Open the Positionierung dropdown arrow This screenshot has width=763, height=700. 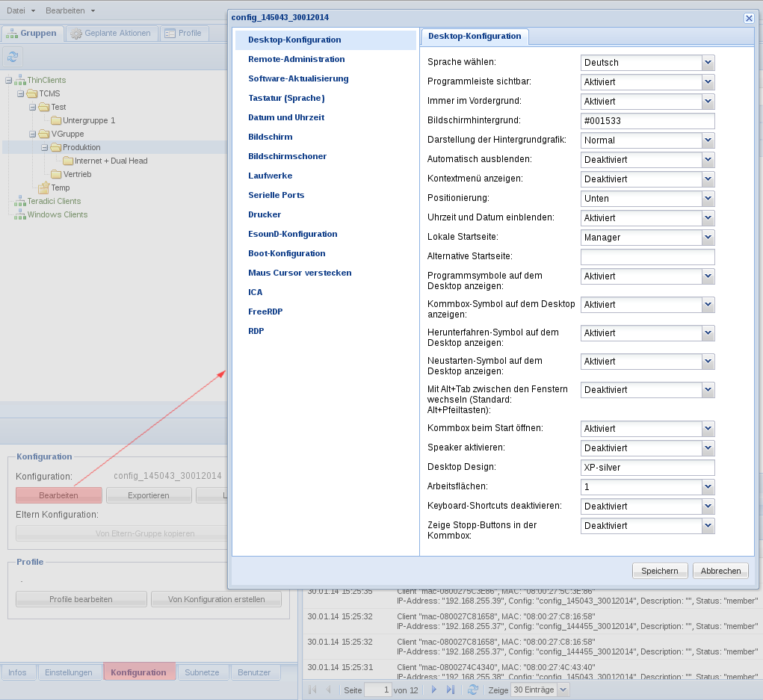[708, 199]
